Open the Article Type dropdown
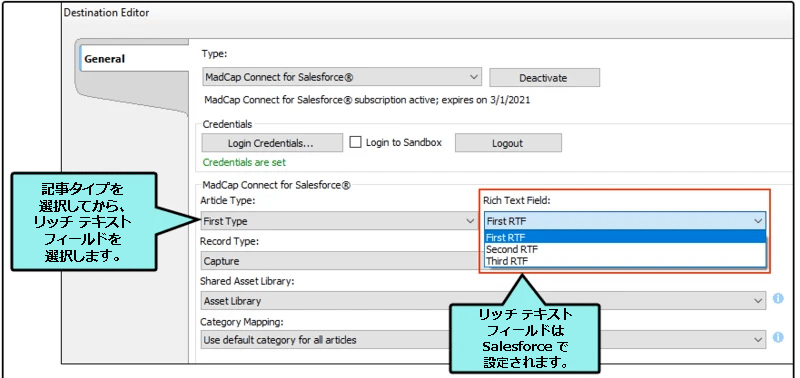The height and width of the screenshot is (378, 800). click(340, 221)
